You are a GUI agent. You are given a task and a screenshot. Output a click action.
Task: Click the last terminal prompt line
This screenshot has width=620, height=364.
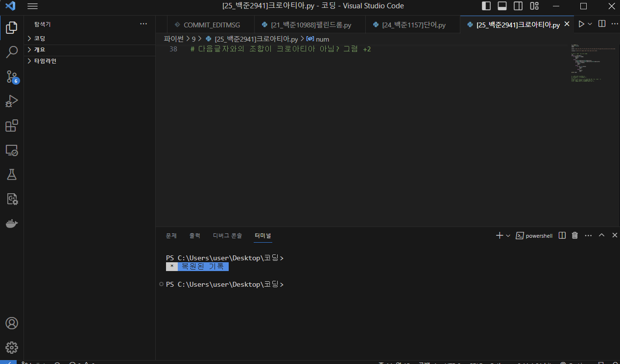pos(225,284)
